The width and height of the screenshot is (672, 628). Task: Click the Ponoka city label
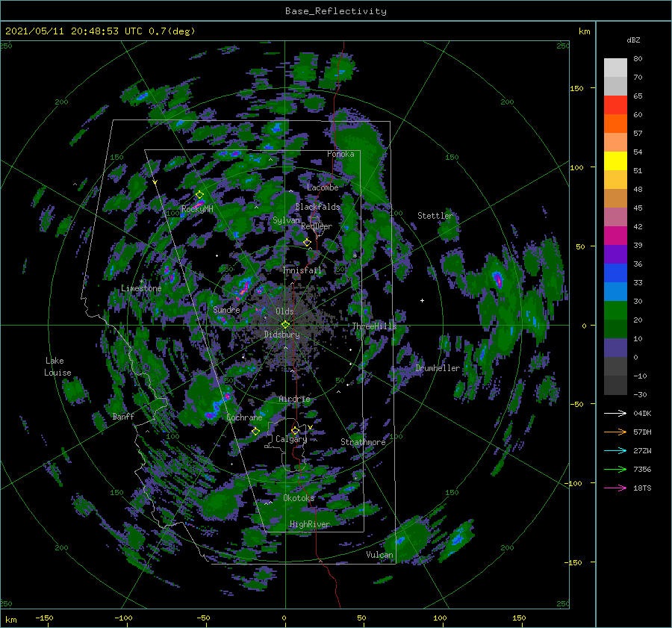tap(340, 154)
